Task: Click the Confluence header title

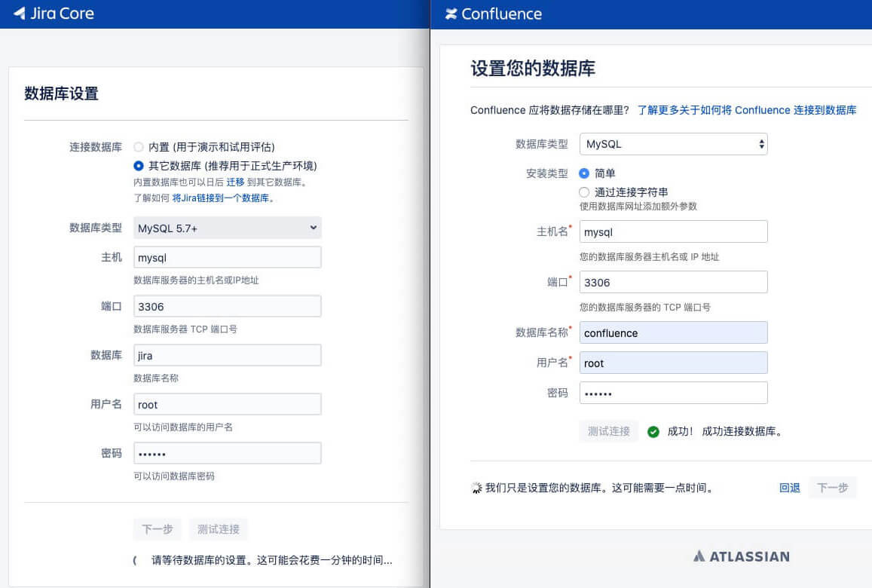Action: coord(501,14)
